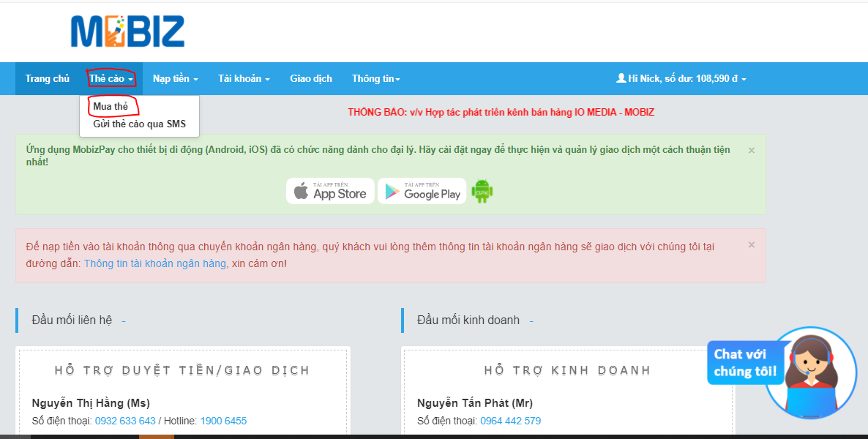
Task: Go to Trang chủ home page
Action: coord(48,79)
